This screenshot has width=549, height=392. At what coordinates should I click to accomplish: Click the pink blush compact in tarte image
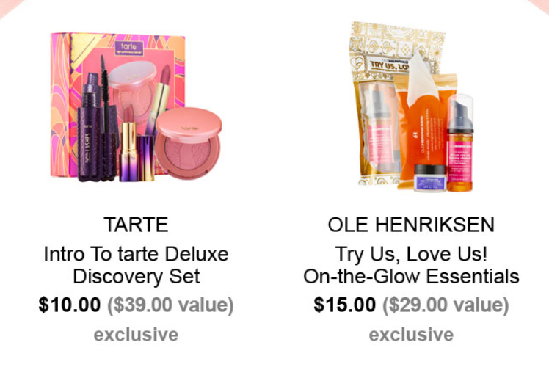pyautogui.click(x=188, y=144)
